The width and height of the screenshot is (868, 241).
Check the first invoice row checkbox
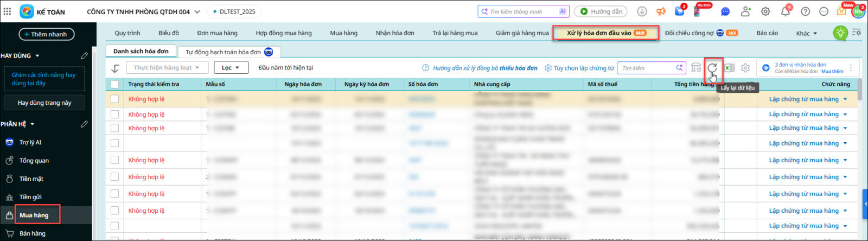pyautogui.click(x=114, y=99)
